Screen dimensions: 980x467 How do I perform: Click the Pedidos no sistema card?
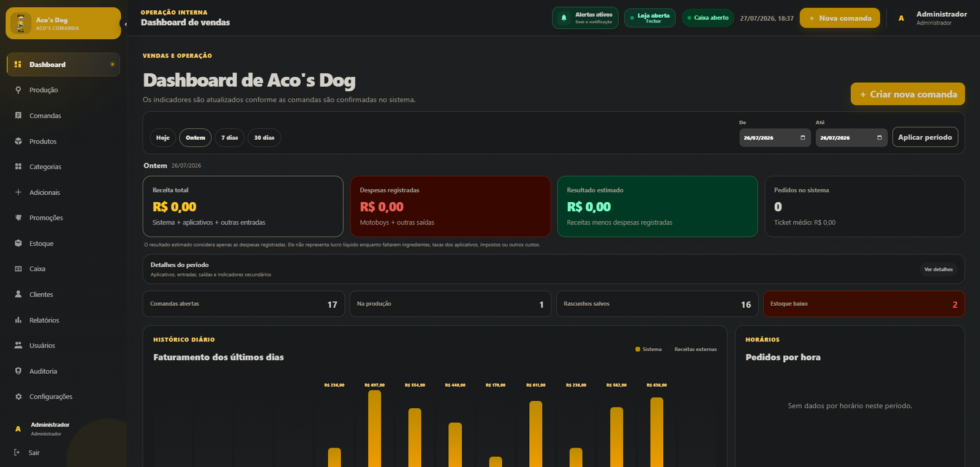(864, 207)
